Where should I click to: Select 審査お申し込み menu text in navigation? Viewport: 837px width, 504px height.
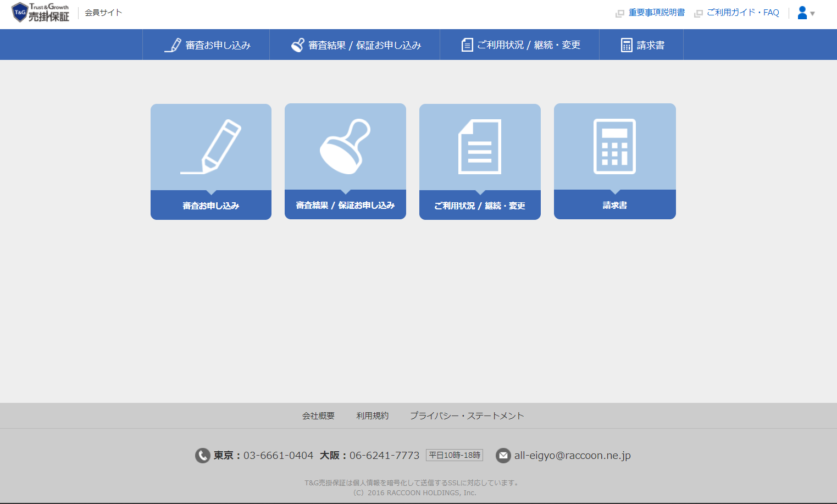point(218,45)
